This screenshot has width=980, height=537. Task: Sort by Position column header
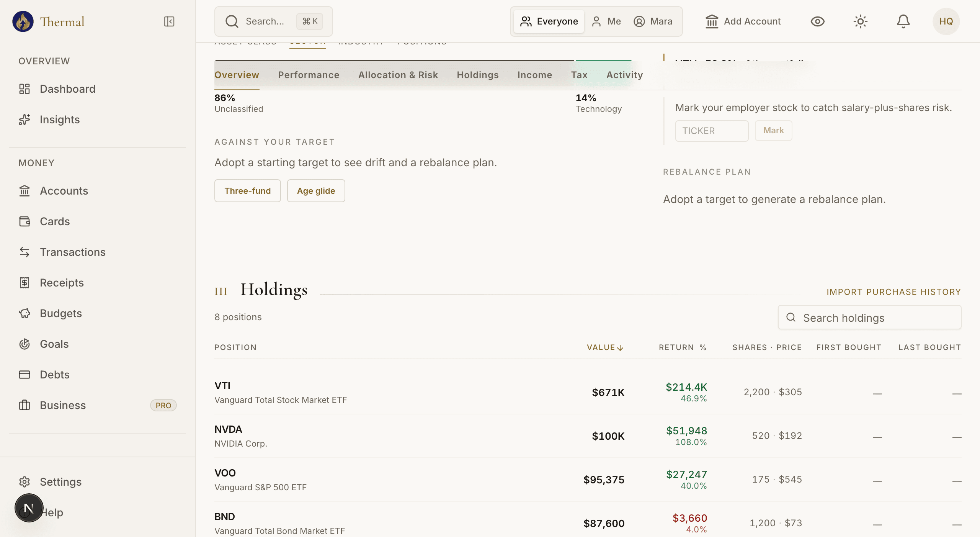[x=235, y=347]
